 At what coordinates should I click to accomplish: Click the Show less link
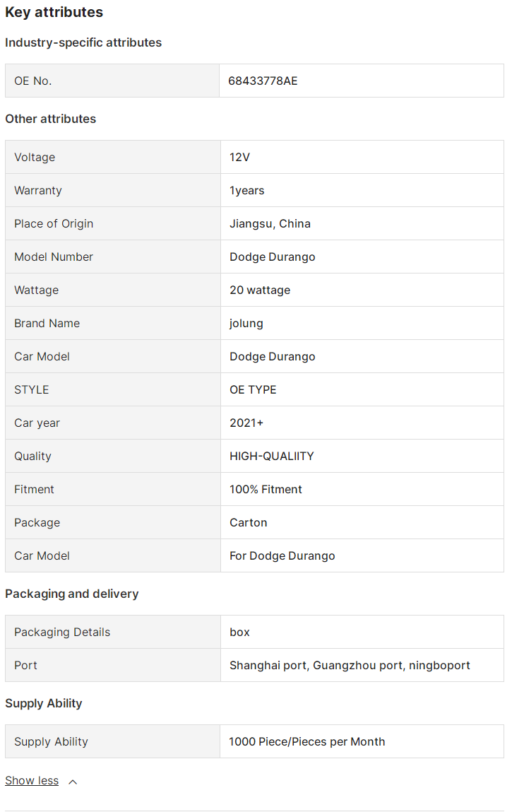pos(32,781)
